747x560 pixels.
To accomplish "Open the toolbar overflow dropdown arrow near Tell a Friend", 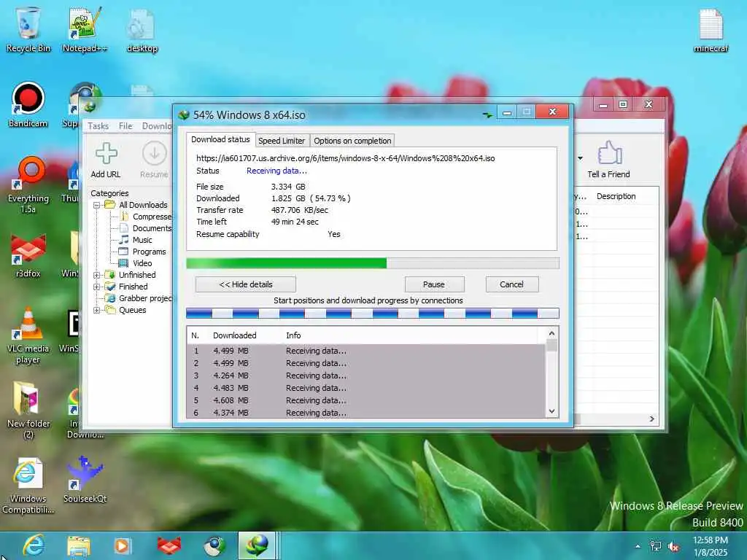I will pos(580,158).
